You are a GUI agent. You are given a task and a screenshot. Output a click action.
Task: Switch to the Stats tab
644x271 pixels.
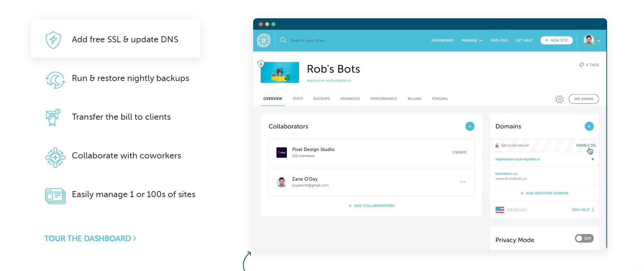298,99
